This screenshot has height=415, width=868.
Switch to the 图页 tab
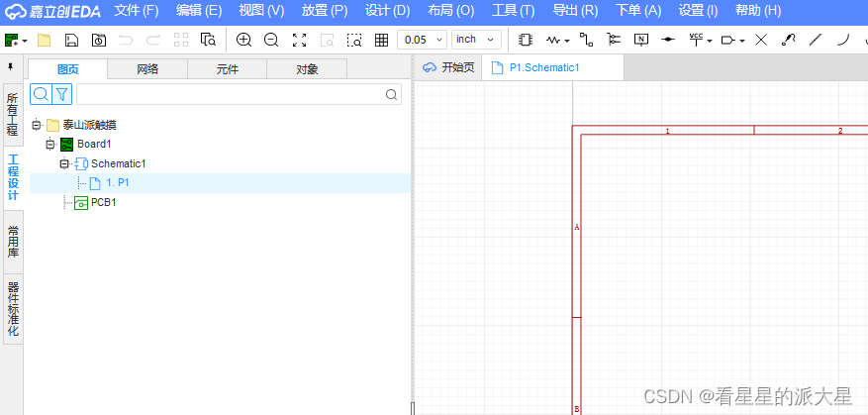(68, 69)
